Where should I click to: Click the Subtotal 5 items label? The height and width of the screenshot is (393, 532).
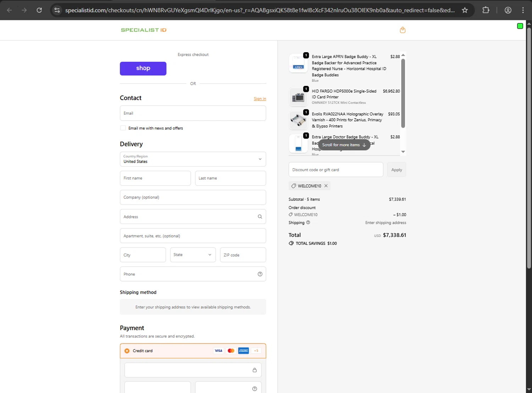tap(304, 200)
